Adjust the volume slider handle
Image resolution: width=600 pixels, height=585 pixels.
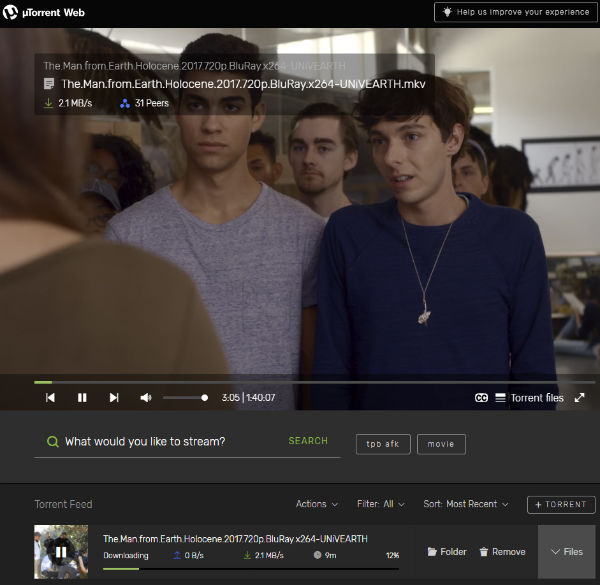pyautogui.click(x=205, y=398)
